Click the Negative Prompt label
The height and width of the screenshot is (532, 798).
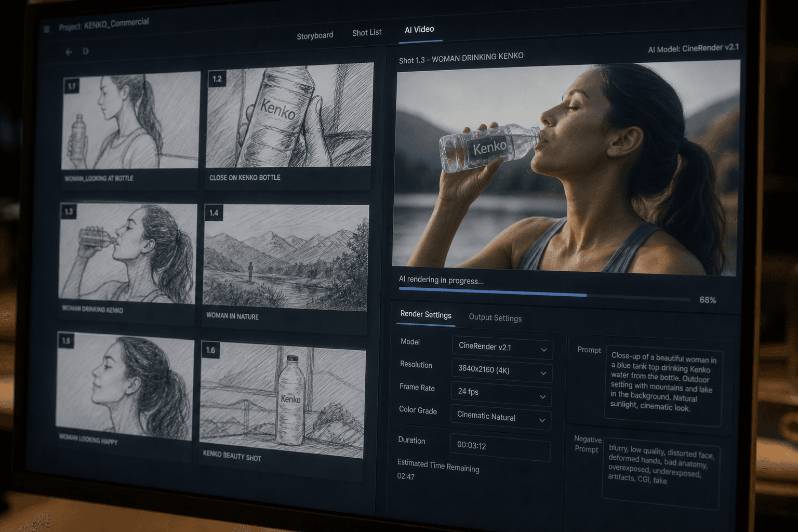tap(587, 444)
